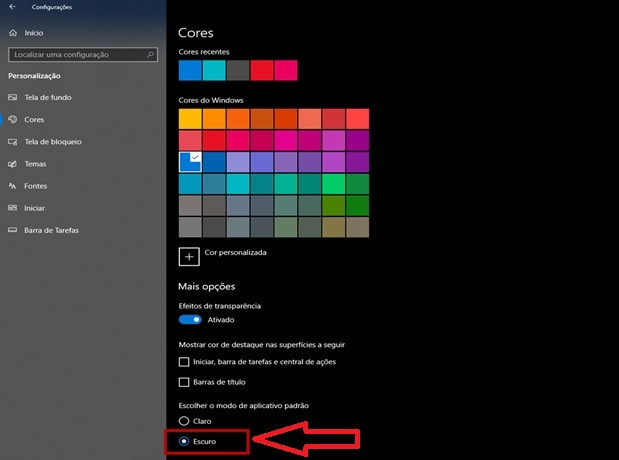Click the Mais opções heading
619x460 pixels.
click(206, 286)
